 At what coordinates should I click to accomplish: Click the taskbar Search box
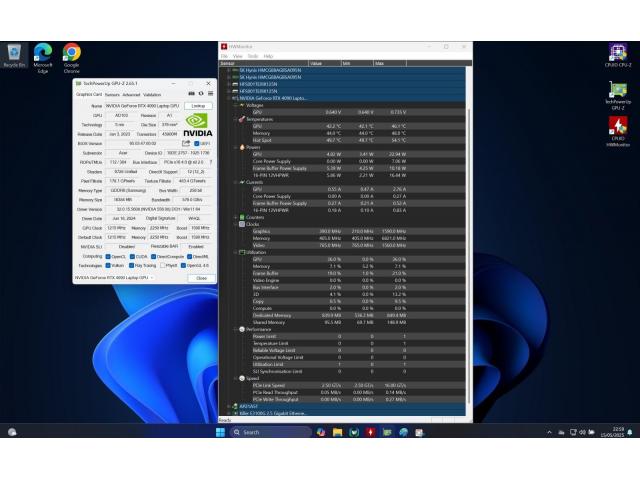270,432
